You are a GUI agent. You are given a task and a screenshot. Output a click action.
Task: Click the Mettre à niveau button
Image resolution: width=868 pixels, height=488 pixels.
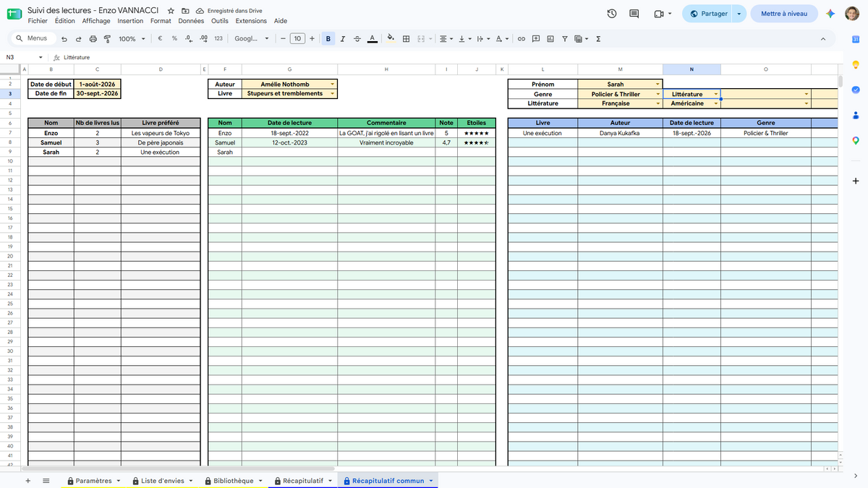coord(784,14)
